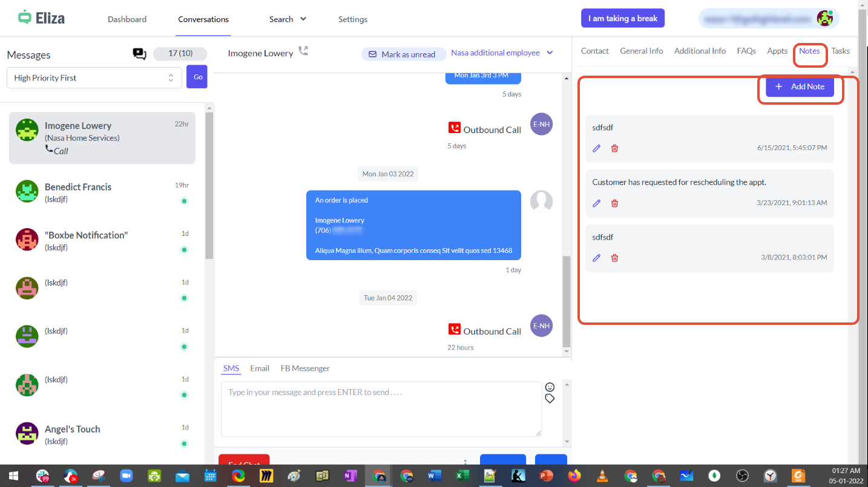Select the SMS channel tab
The height and width of the screenshot is (487, 868).
click(x=231, y=368)
